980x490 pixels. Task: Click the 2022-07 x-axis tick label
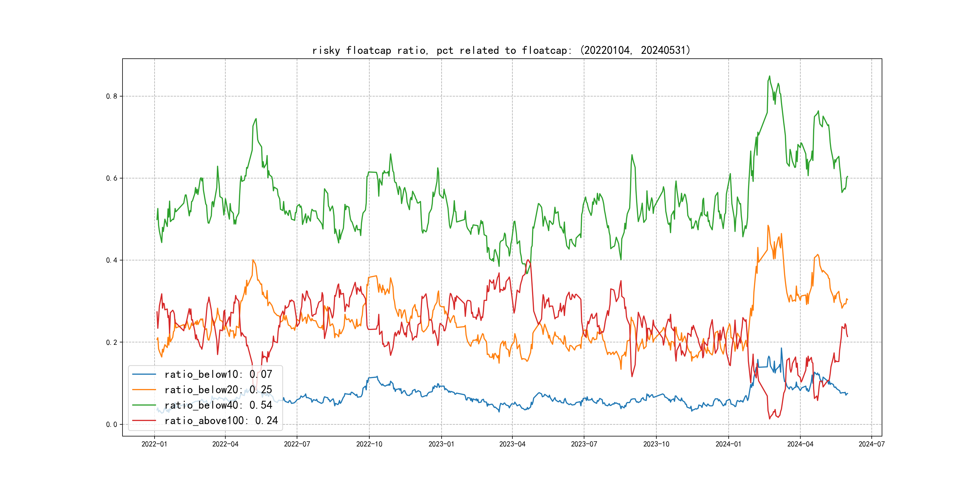click(297, 444)
